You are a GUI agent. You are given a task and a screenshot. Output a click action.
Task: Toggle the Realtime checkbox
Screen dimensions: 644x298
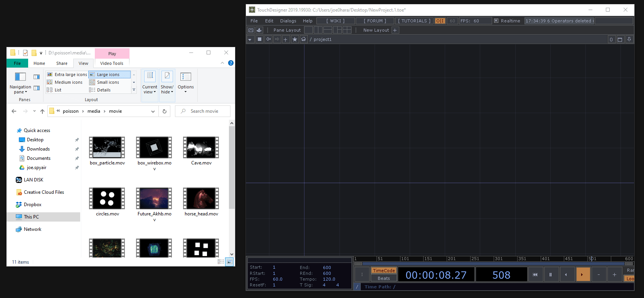tap(496, 21)
